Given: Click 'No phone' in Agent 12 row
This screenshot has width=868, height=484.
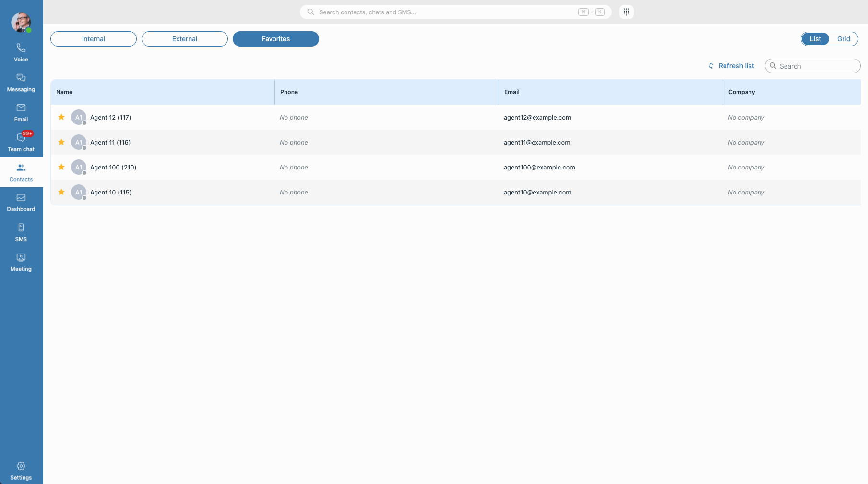Looking at the screenshot, I should point(294,117).
